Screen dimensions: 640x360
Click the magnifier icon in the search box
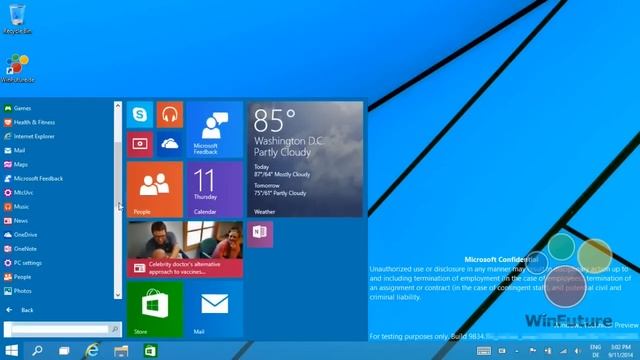point(115,329)
